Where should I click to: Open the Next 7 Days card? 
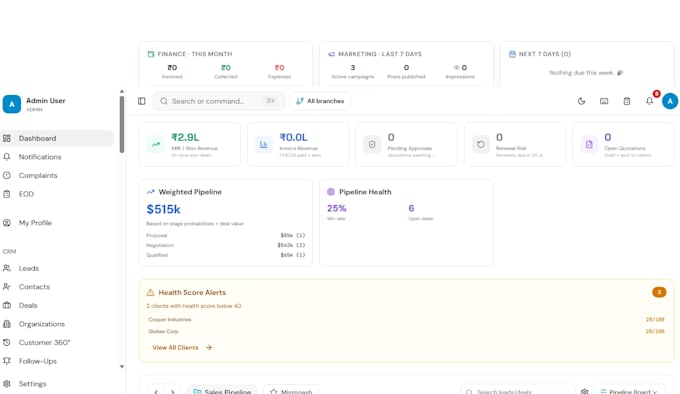pyautogui.click(x=587, y=64)
